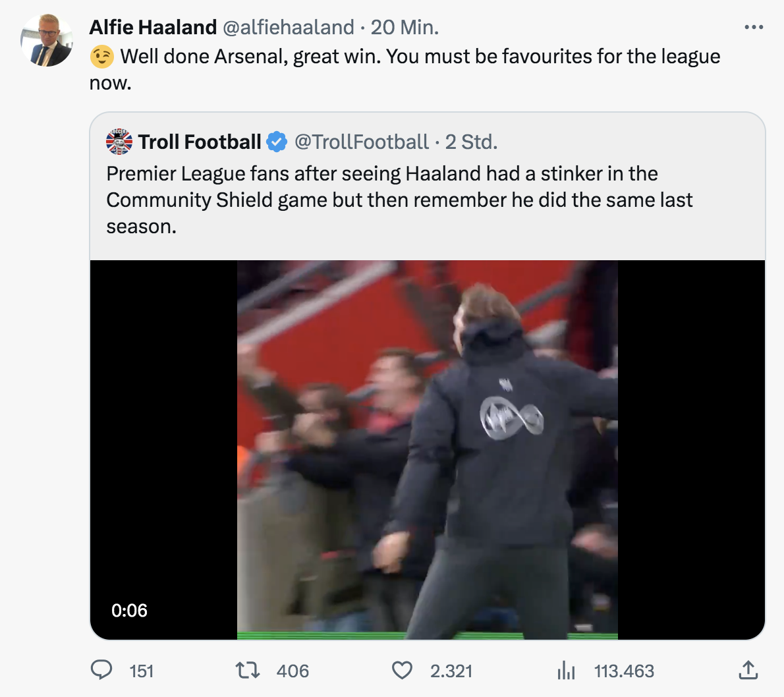Click the 0:06 video duration label

pos(129,610)
